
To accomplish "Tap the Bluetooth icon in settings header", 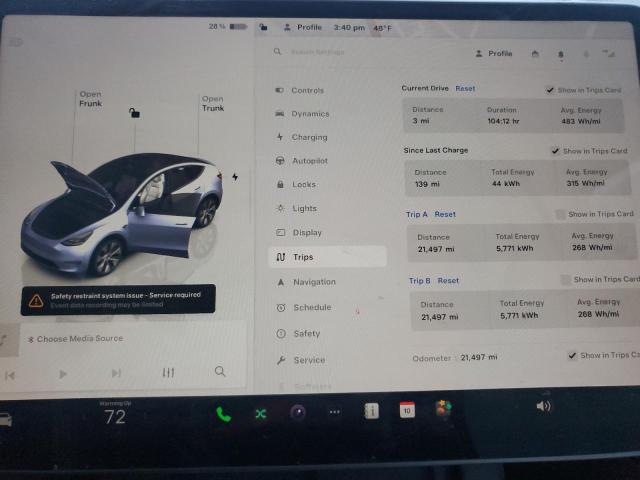I will click(x=586, y=54).
